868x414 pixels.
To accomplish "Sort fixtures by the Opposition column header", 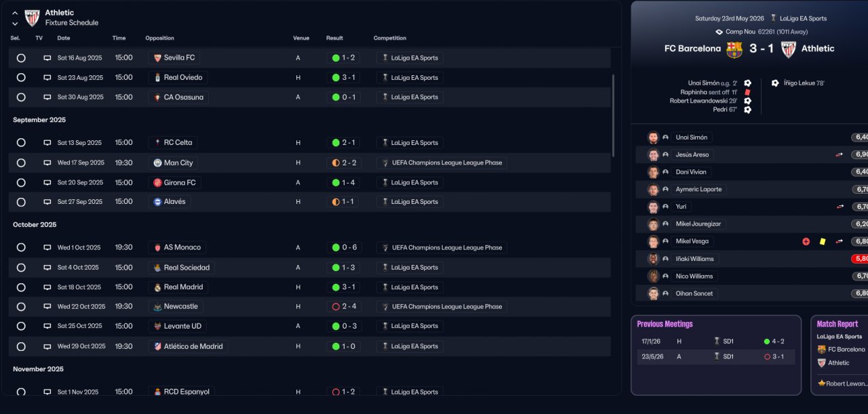I will 159,39.
